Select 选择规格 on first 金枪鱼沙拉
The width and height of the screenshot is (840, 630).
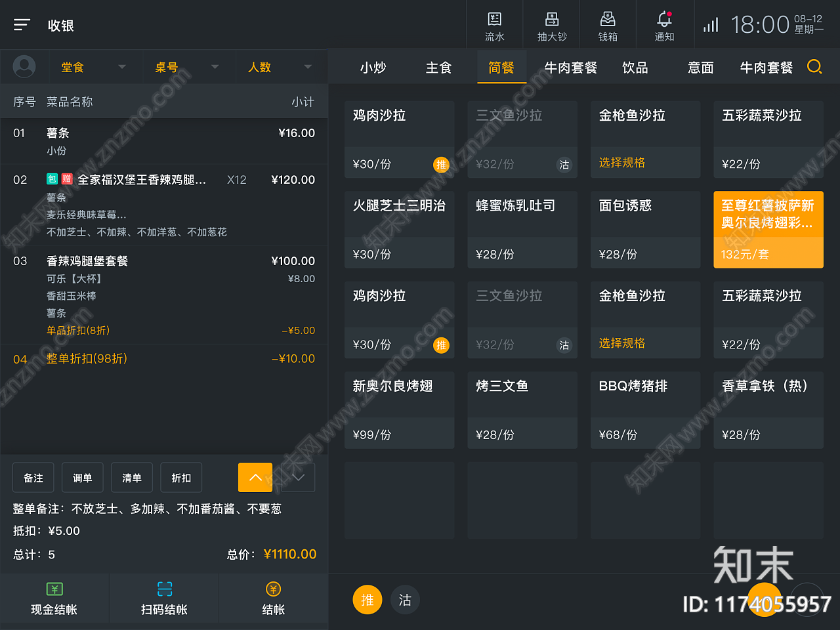click(621, 163)
